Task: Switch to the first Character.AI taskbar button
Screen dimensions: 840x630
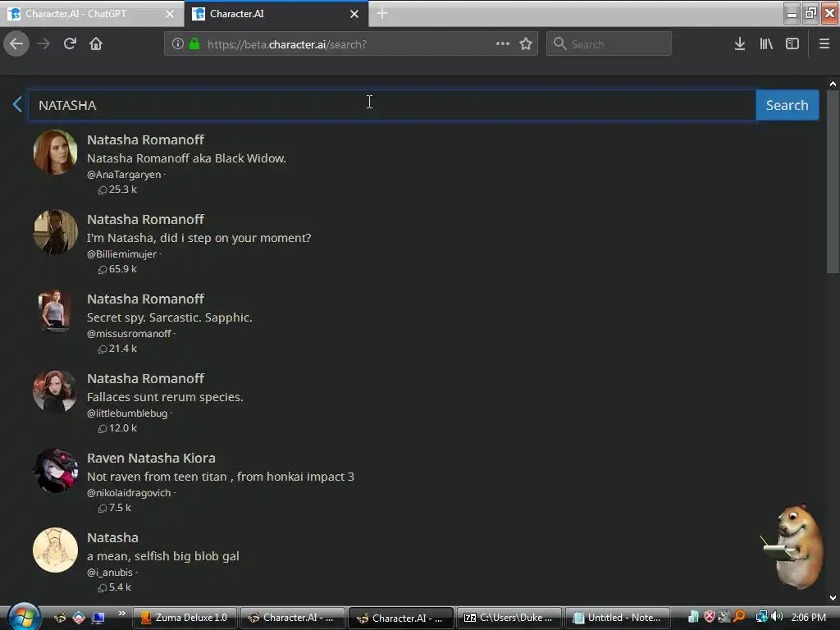Action: 292,618
